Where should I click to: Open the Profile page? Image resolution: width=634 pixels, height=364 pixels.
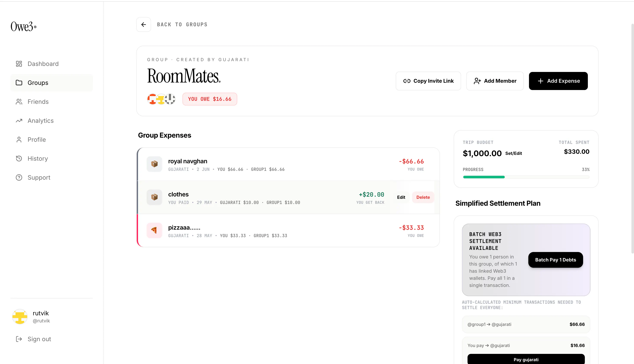point(52,140)
